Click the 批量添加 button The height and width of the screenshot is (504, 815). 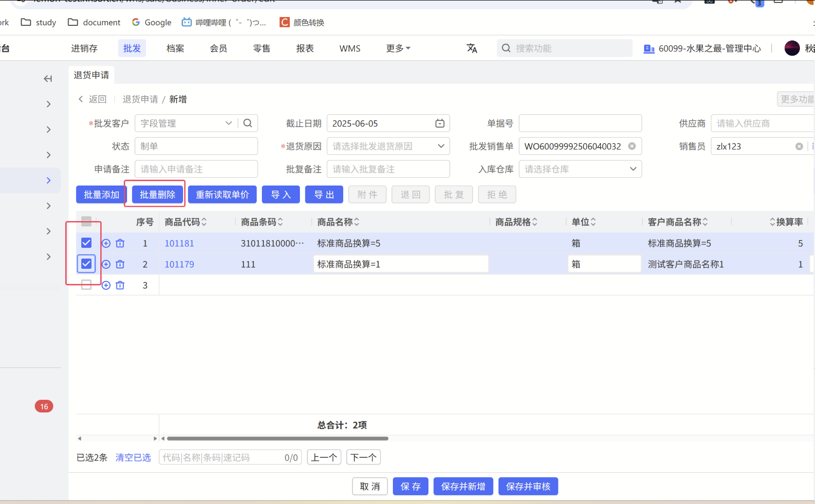(x=101, y=195)
